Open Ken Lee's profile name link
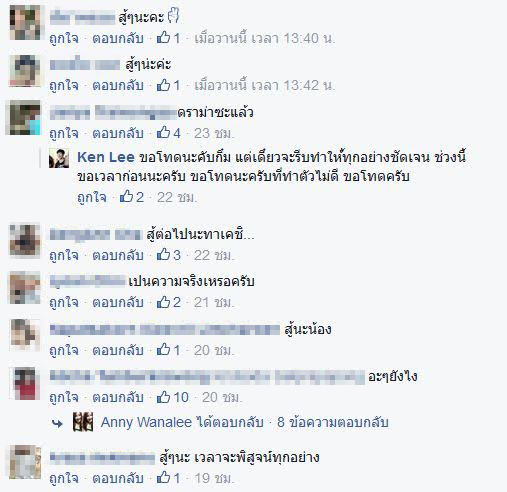This screenshot has height=492, width=507. click(x=106, y=157)
